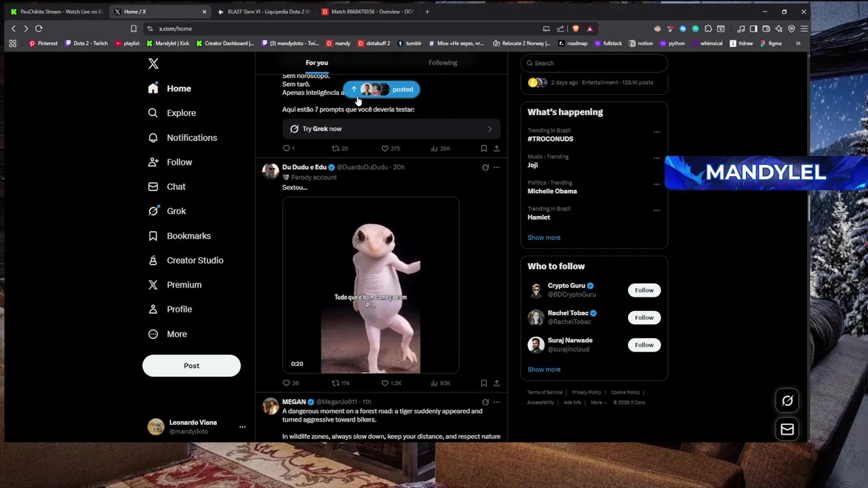The width and height of the screenshot is (868, 488).
Task: Switch to Match 8668470356 browser tab
Action: point(367,12)
